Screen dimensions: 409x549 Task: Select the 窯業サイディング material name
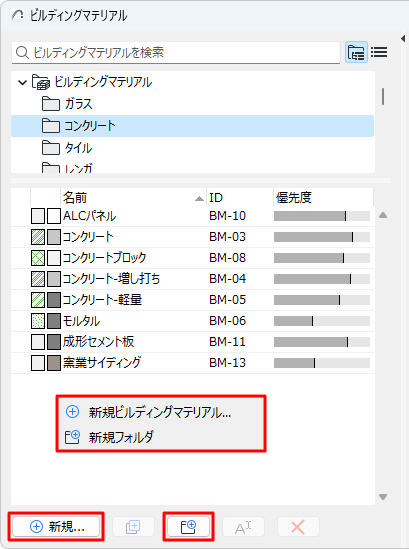pyautogui.click(x=102, y=363)
